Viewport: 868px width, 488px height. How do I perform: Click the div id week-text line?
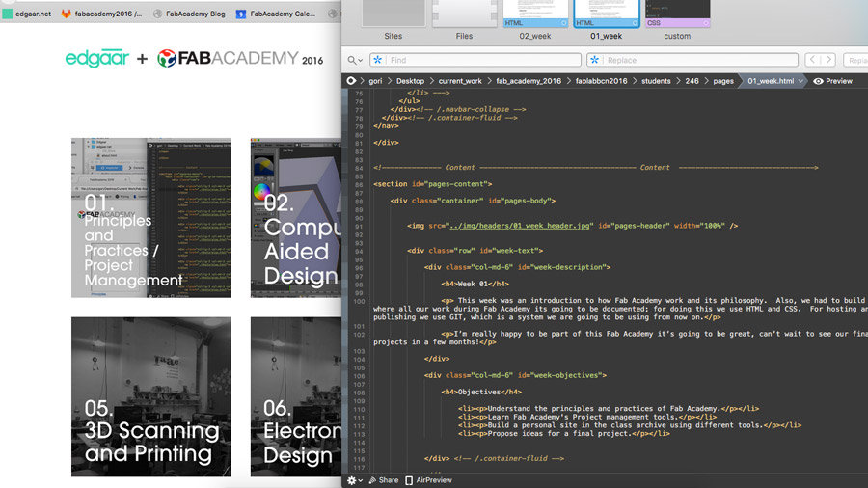(x=475, y=251)
